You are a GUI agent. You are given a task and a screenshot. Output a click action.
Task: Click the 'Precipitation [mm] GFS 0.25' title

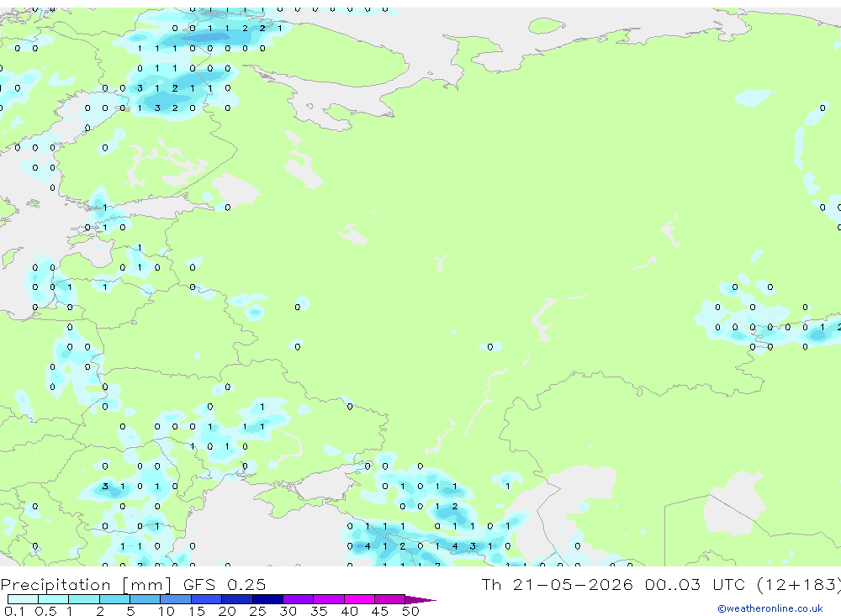tap(133, 584)
